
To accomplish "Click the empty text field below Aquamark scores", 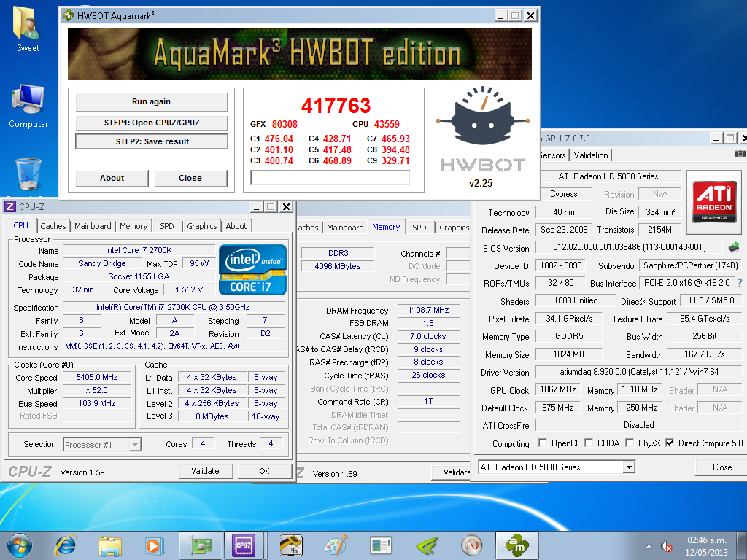I will tap(330, 178).
